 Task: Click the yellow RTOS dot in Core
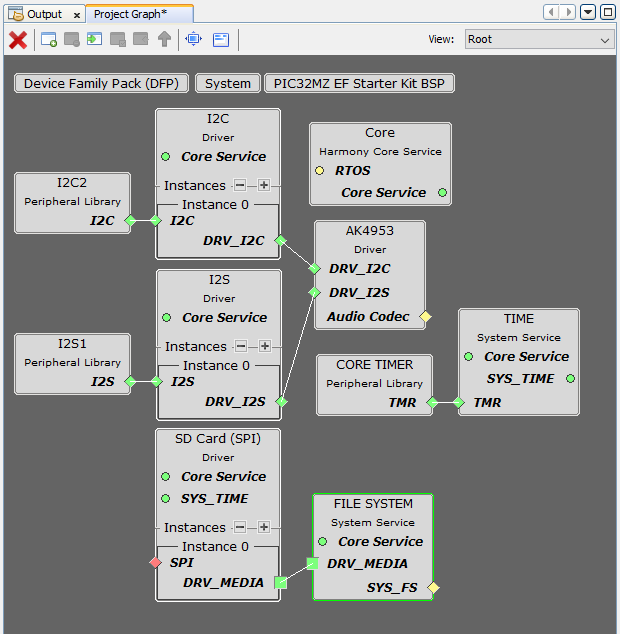tap(320, 171)
